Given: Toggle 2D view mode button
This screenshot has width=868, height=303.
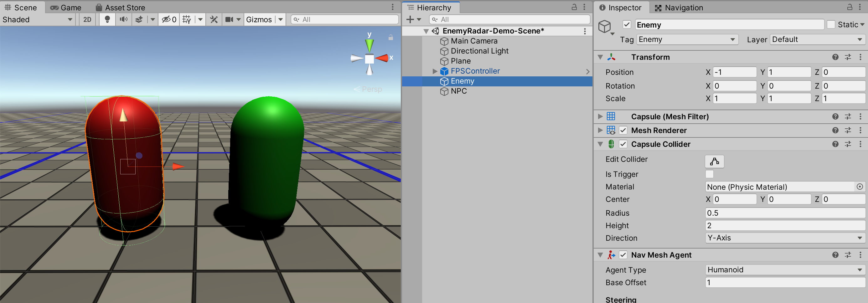Looking at the screenshot, I should 87,19.
